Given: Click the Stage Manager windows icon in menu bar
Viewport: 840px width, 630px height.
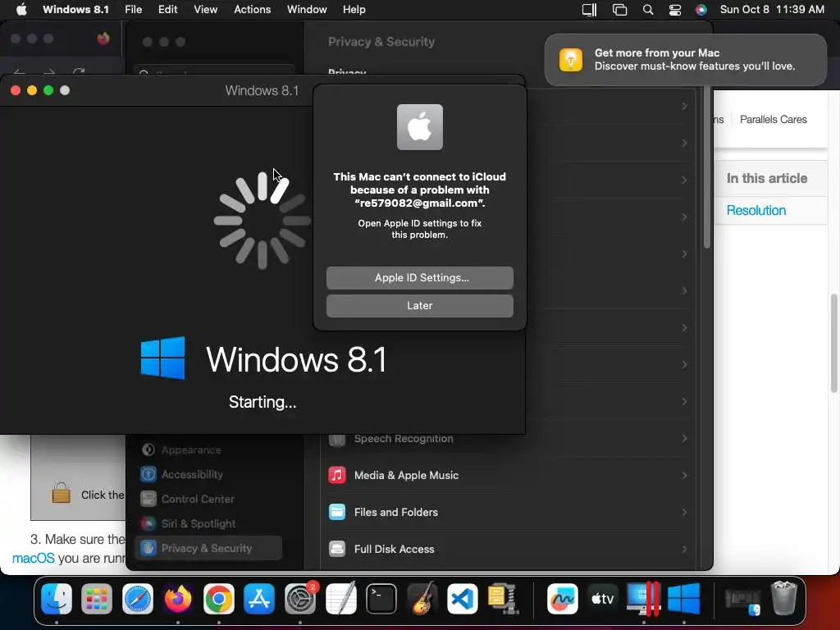Looking at the screenshot, I should [619, 9].
